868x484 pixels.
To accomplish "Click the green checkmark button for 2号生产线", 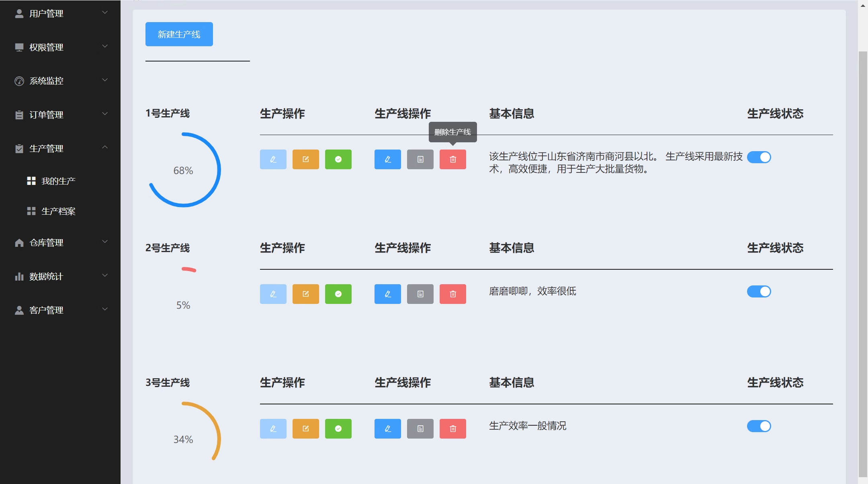I will (x=338, y=294).
